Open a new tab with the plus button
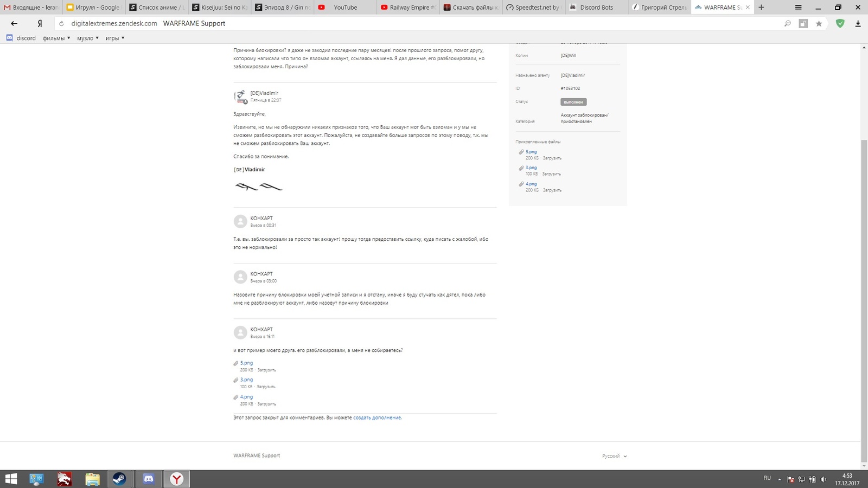This screenshot has width=868, height=488. [761, 7]
